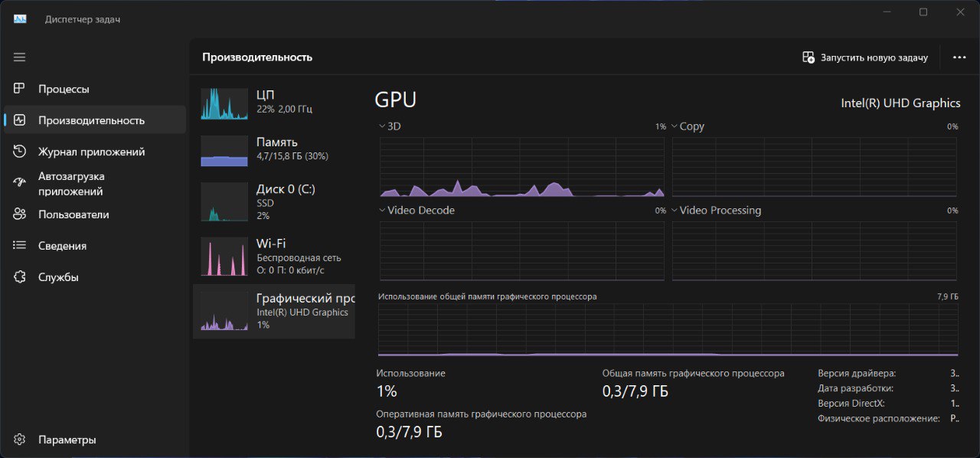Expand the 3D graph dropdown chevron

(x=383, y=126)
